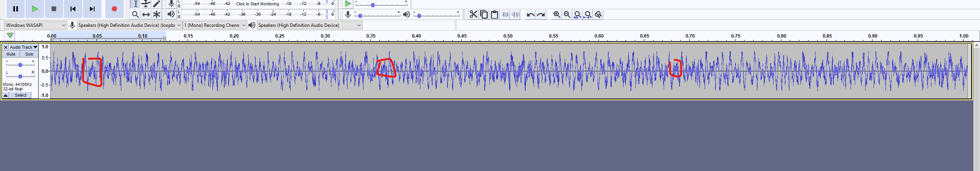The height and width of the screenshot is (171, 980).
Task: Start recording with the red Record button
Action: (x=114, y=9)
